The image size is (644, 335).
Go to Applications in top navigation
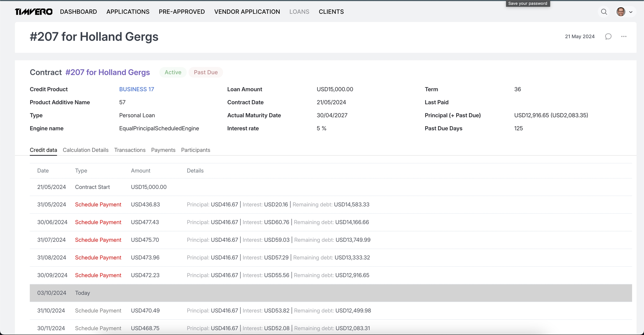click(x=128, y=12)
